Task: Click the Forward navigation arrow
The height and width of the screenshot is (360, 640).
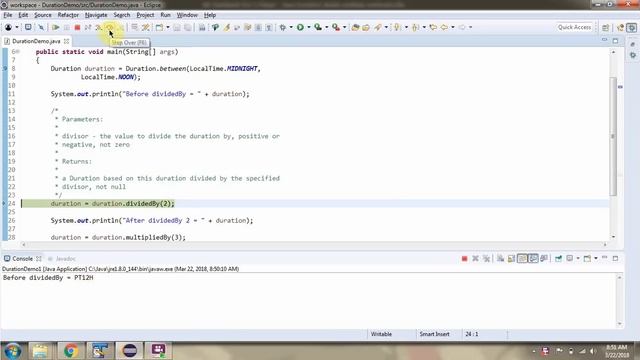Action: point(462,27)
